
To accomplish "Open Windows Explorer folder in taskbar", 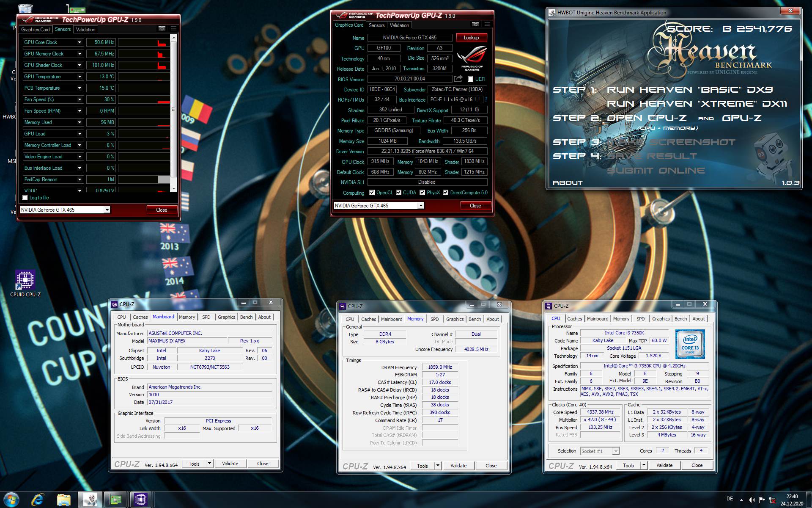I will point(64,500).
